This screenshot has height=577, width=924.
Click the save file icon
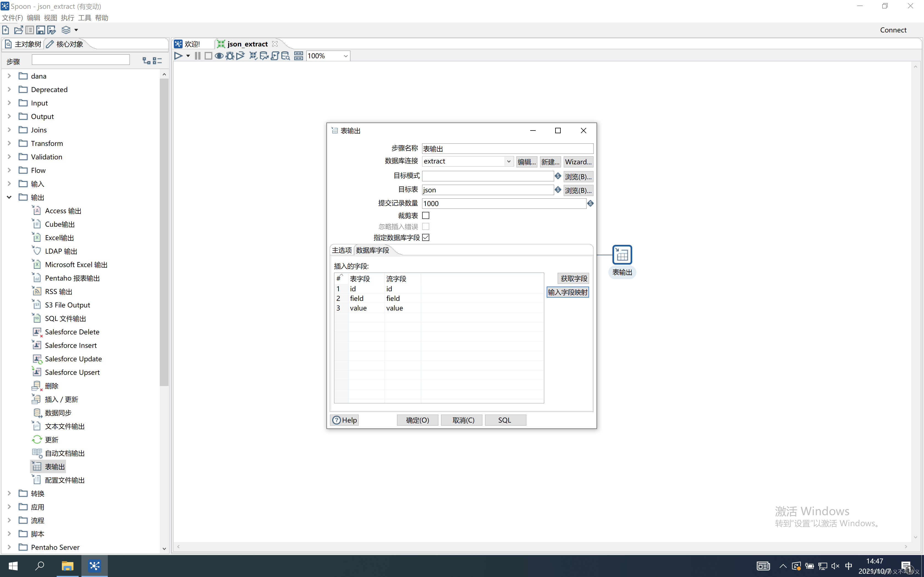point(40,30)
